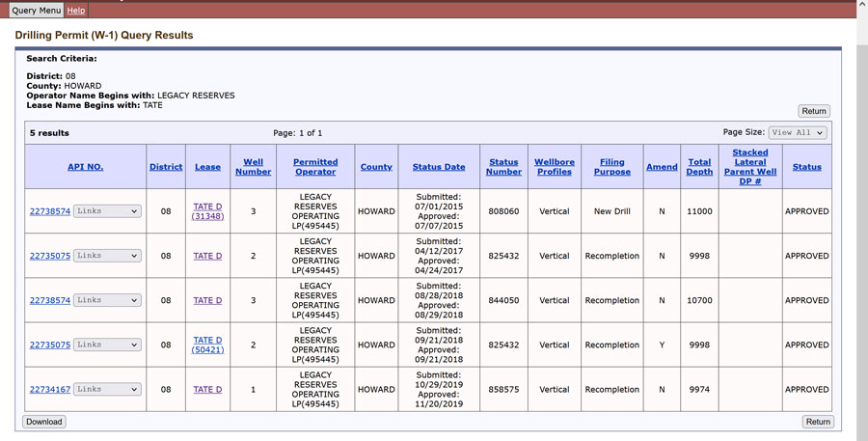The width and height of the screenshot is (868, 441).
Task: Sort by Filing Purpose column header
Action: point(611,167)
